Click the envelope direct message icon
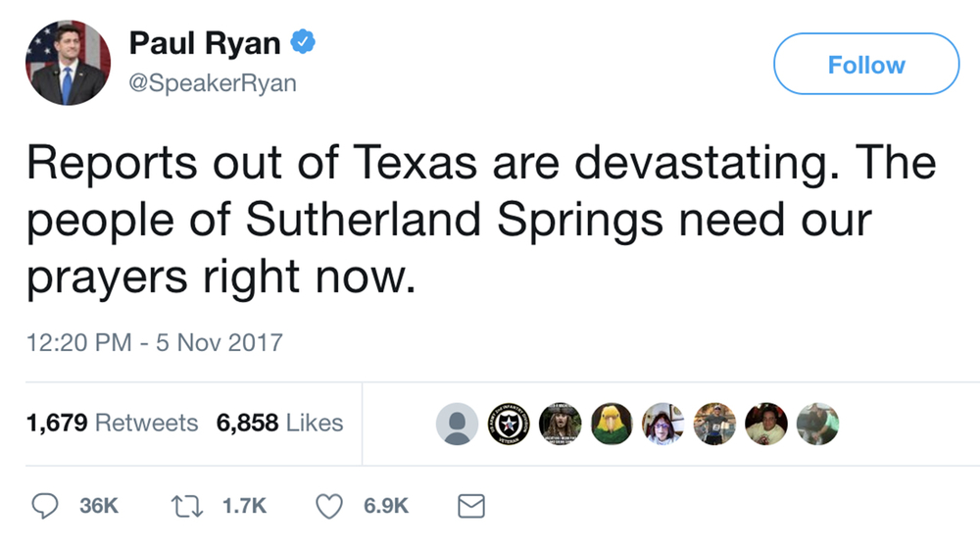 (x=471, y=505)
